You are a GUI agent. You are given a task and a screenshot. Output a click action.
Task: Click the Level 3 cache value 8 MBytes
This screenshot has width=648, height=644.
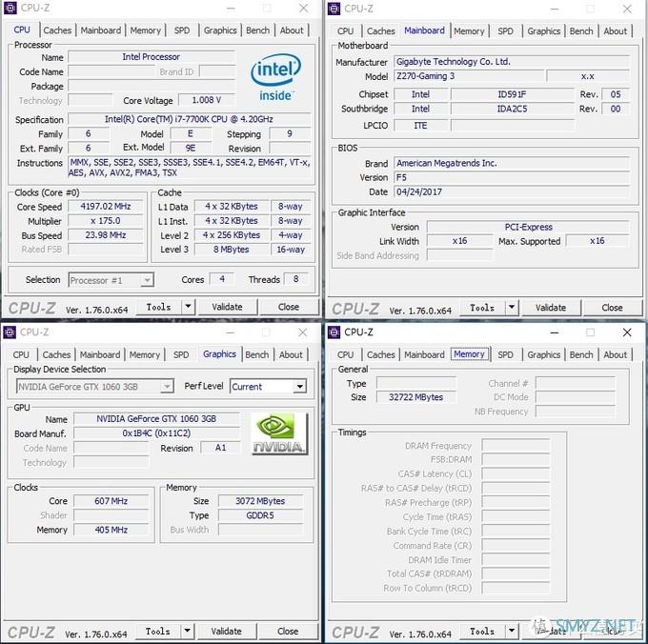click(x=232, y=249)
